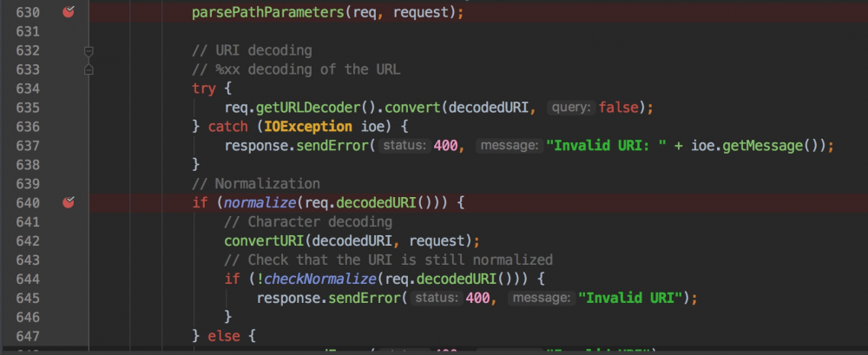Click line number 642 in the gutter
Image resolution: width=868 pixels, height=355 pixels.
point(28,241)
